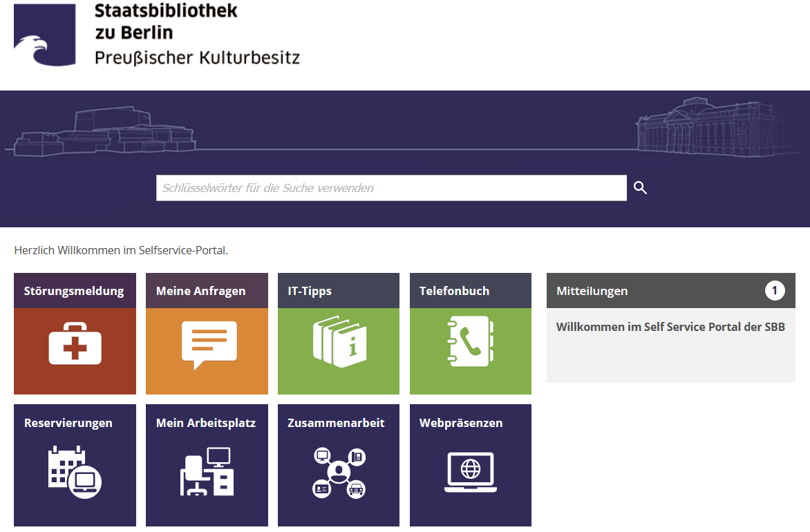The height and width of the screenshot is (532, 810).
Task: Click the desk icon under Mein Arbeitsplatz
Action: click(x=207, y=471)
